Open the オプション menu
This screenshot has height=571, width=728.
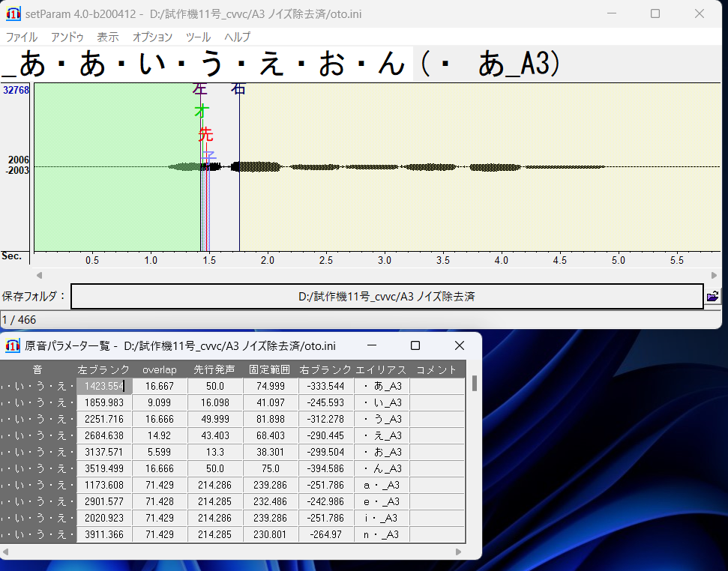152,37
